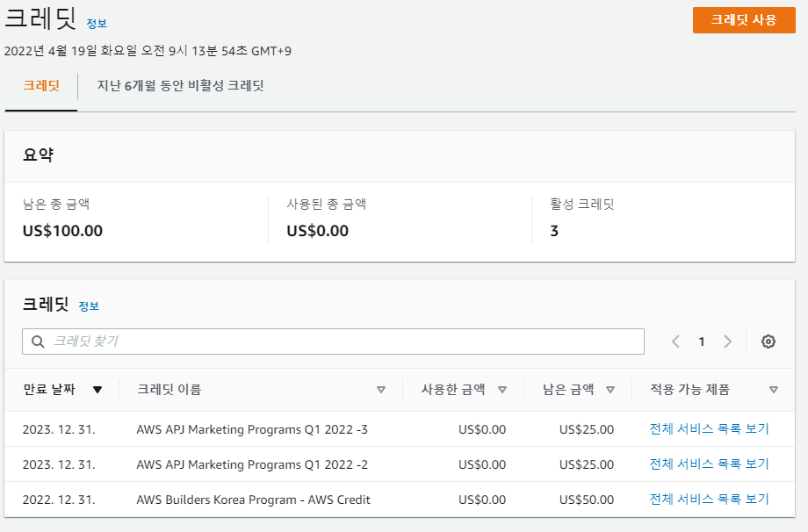Viewport: 808px width, 532px height.
Task: Click the 남은 금액 column header
Action: pos(568,390)
